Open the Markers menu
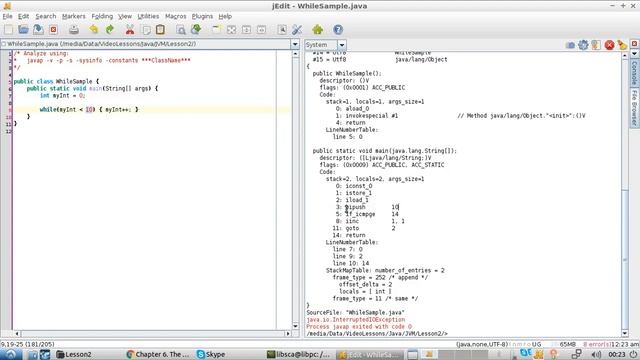Screen dimensions: 640x360 [x=73, y=16]
